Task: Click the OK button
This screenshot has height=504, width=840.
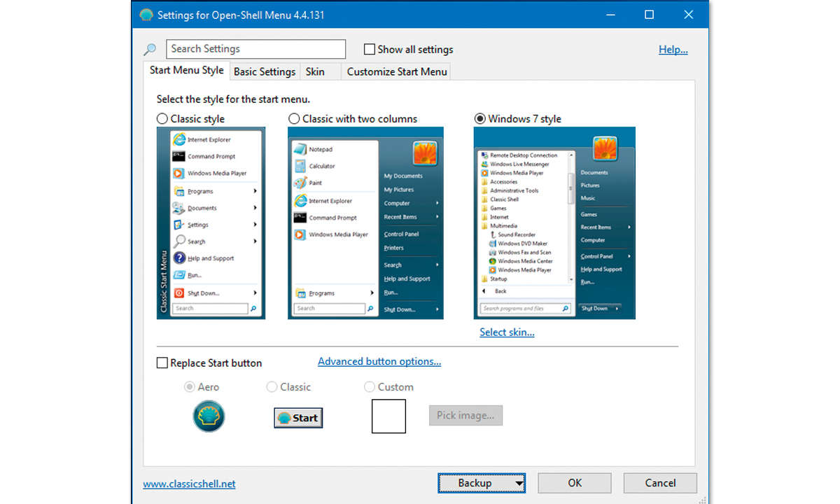Action: (x=575, y=483)
